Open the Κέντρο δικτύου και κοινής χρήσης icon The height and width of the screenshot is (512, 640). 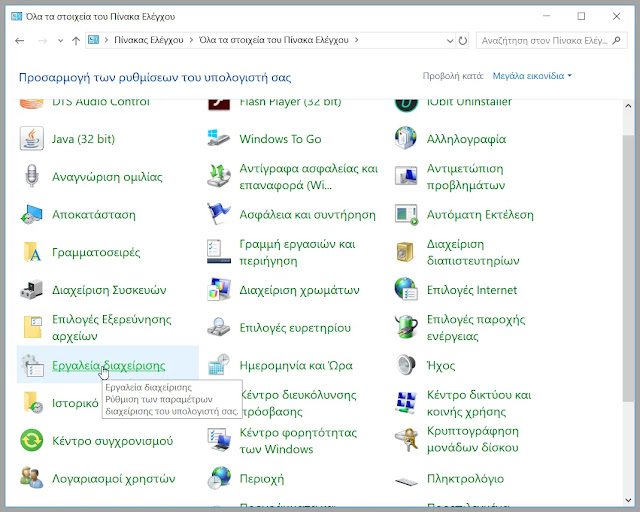[x=406, y=403]
